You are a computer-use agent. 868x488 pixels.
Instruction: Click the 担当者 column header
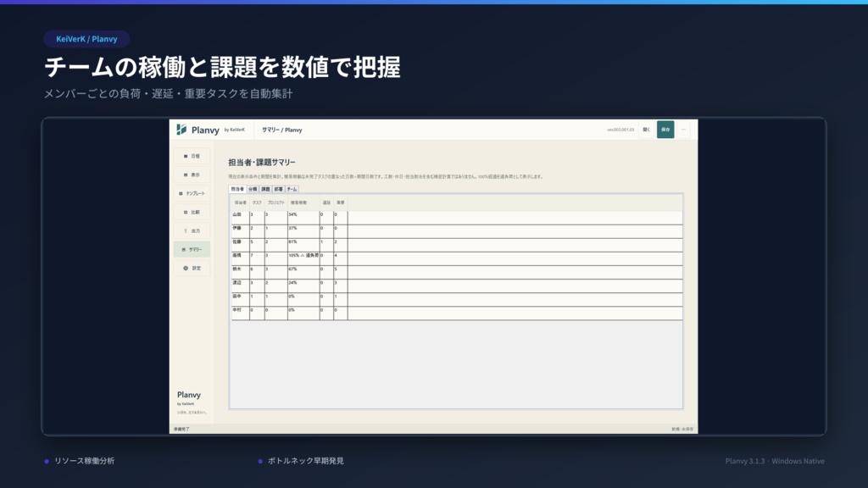click(240, 202)
